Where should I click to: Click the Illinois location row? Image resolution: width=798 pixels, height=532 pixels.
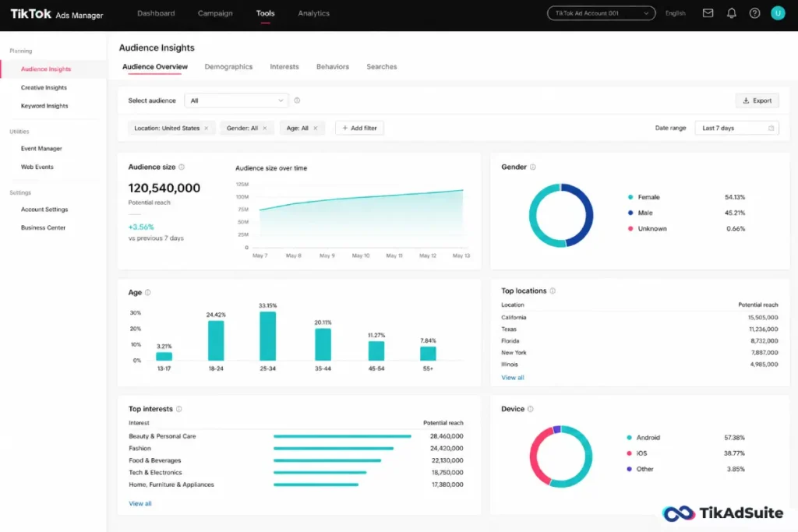click(639, 365)
